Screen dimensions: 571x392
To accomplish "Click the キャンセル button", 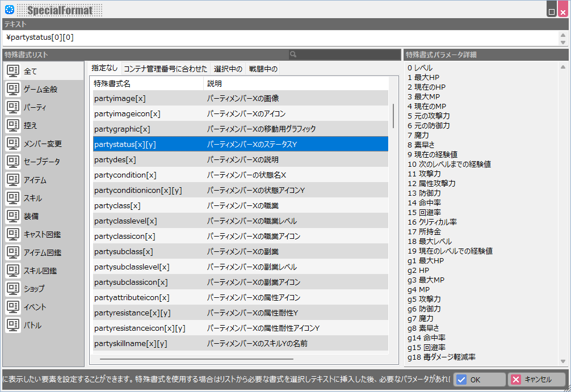I will [x=537, y=380].
